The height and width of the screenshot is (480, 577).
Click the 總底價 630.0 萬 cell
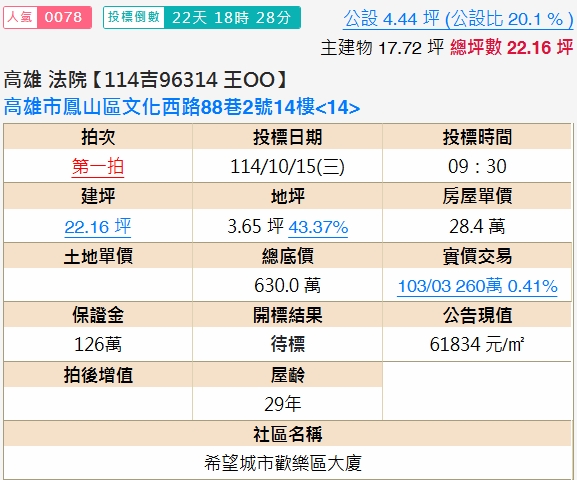point(287,285)
